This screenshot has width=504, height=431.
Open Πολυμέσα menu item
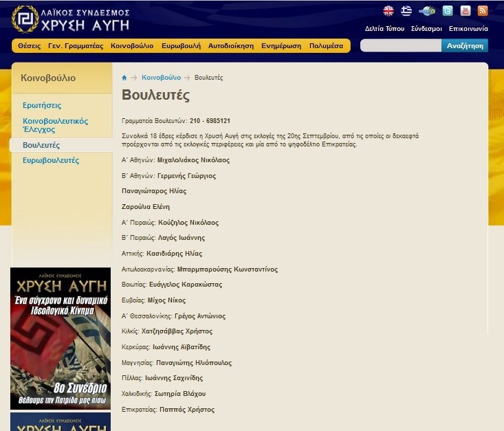326,46
